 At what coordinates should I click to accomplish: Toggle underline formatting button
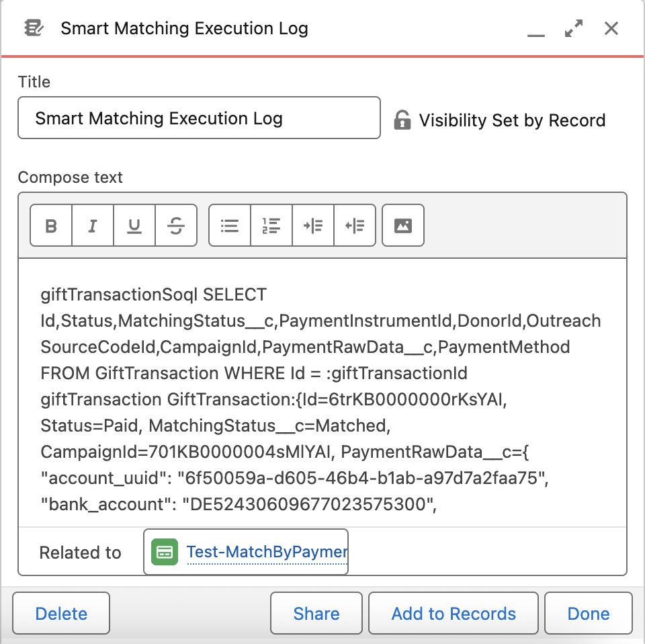point(134,226)
